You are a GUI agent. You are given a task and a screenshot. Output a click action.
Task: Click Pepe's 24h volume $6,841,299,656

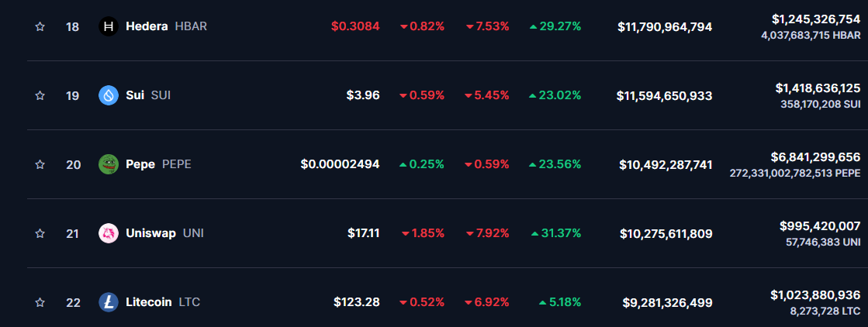pos(815,157)
